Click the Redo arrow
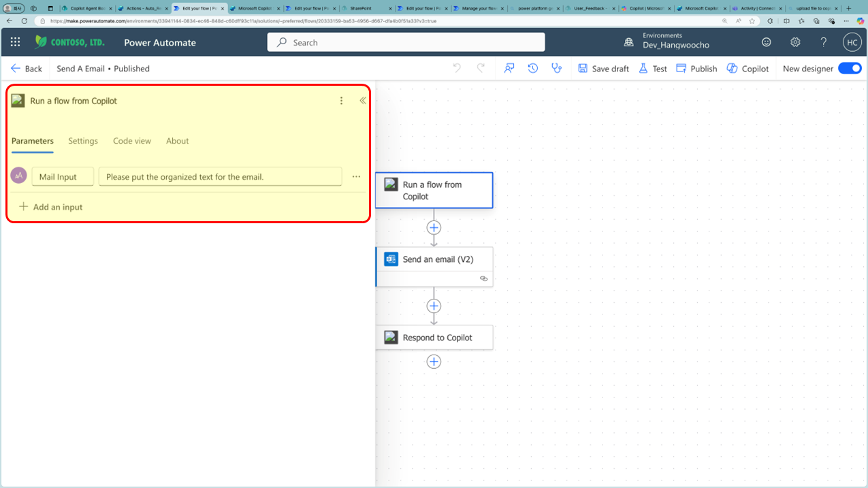 click(x=481, y=68)
